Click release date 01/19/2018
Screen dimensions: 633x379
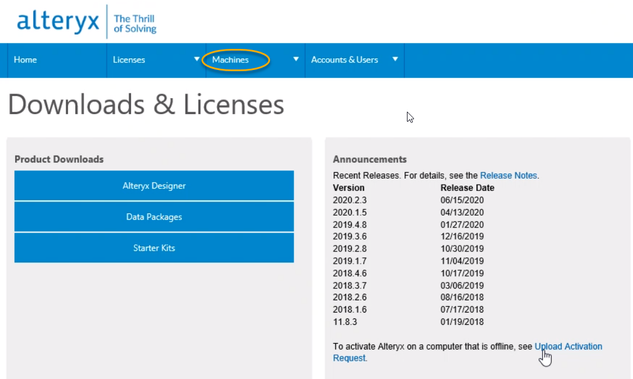[x=462, y=322]
